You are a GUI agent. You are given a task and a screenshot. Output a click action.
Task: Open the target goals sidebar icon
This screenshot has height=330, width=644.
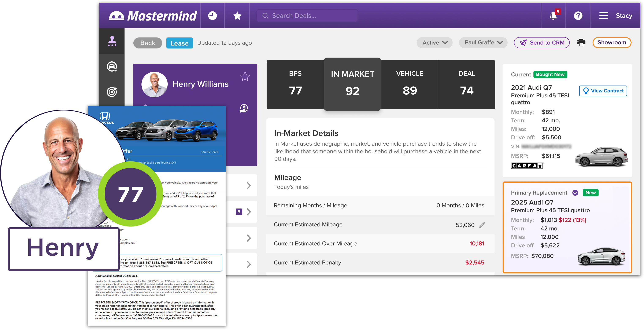pos(112,92)
